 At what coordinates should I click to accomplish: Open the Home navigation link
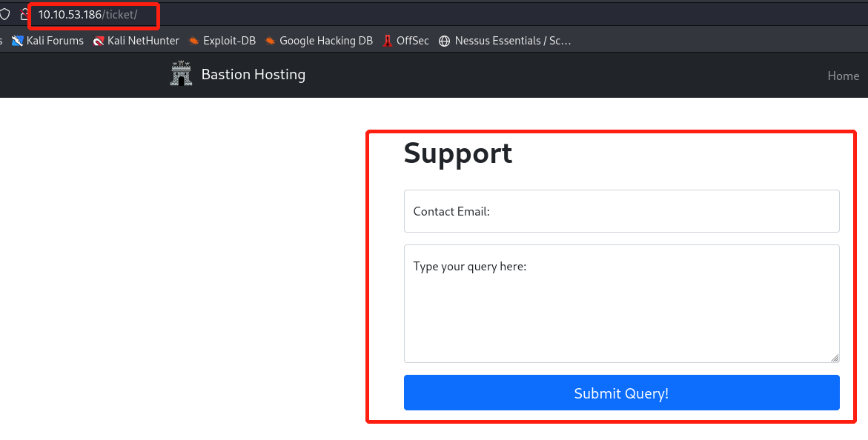coord(843,76)
